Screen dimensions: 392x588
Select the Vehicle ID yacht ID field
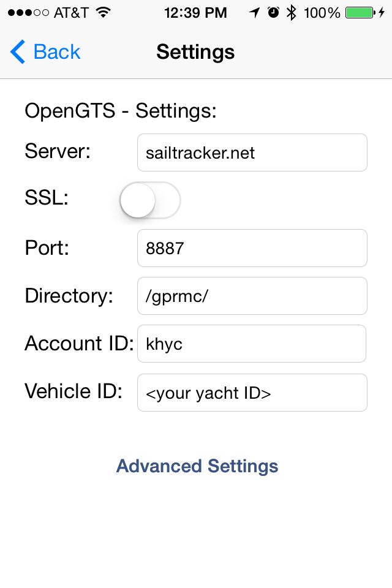click(x=252, y=393)
